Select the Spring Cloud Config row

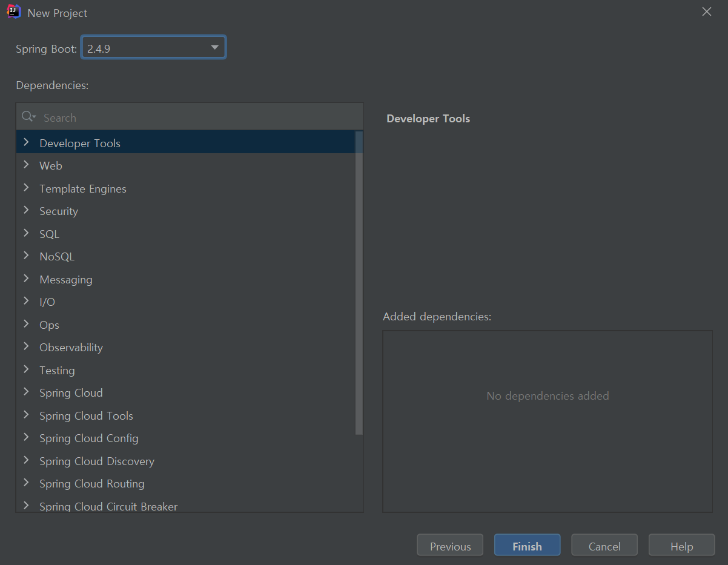coord(186,438)
